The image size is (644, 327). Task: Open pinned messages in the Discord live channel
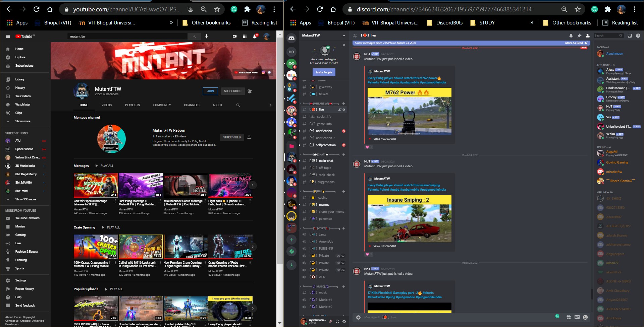(x=579, y=36)
